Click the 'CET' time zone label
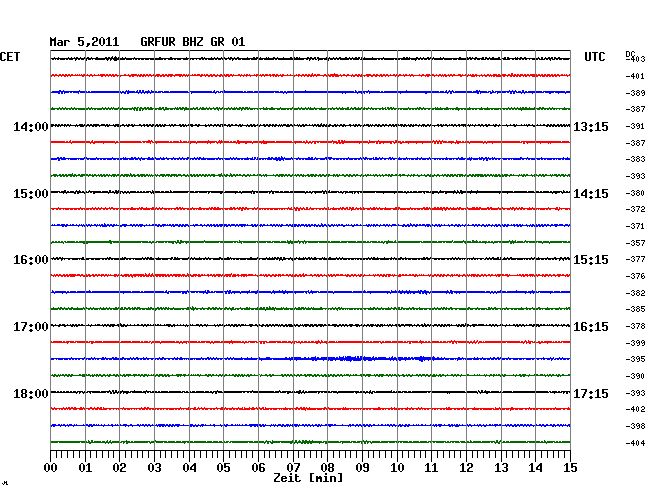 tap(10, 57)
